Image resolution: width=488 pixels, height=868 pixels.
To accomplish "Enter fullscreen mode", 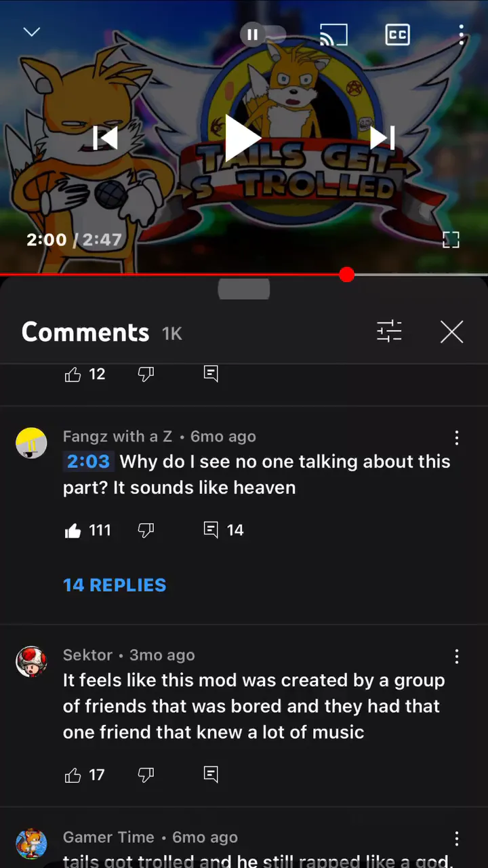I will tap(451, 239).
